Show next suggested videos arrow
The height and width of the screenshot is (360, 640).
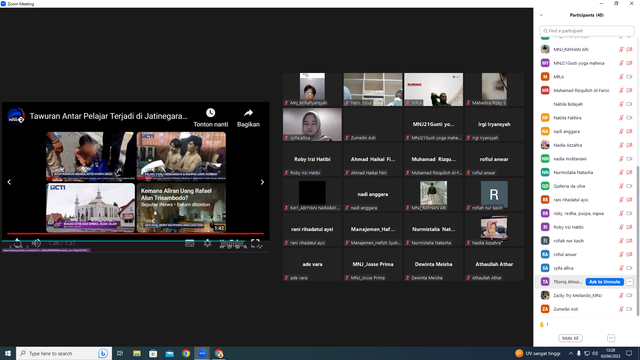(x=262, y=182)
